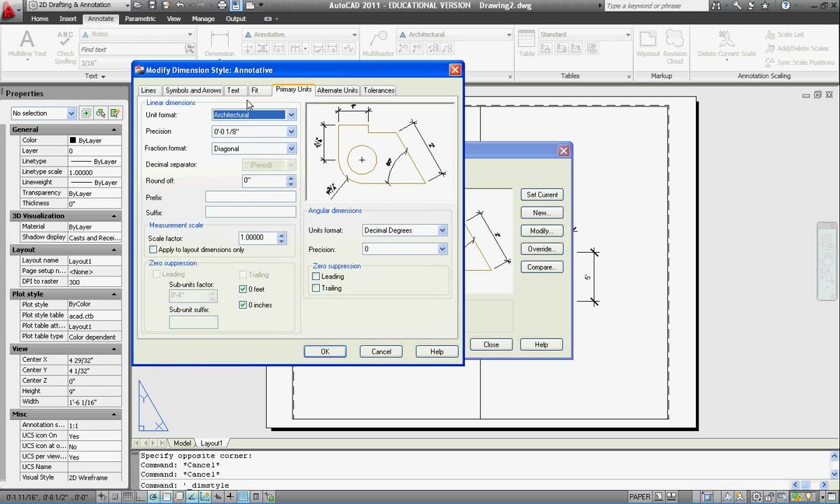Open the 2D Drafting & Annotation workspace dropdown
Viewport: 840px width, 504px height.
tap(78, 5)
